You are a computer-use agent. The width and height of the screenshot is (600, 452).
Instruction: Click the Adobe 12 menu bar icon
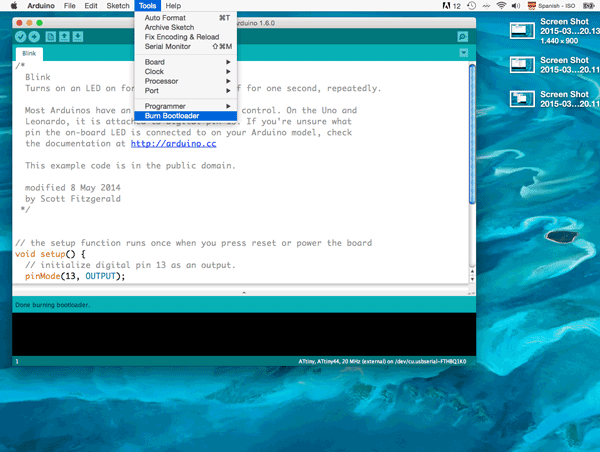click(x=452, y=6)
